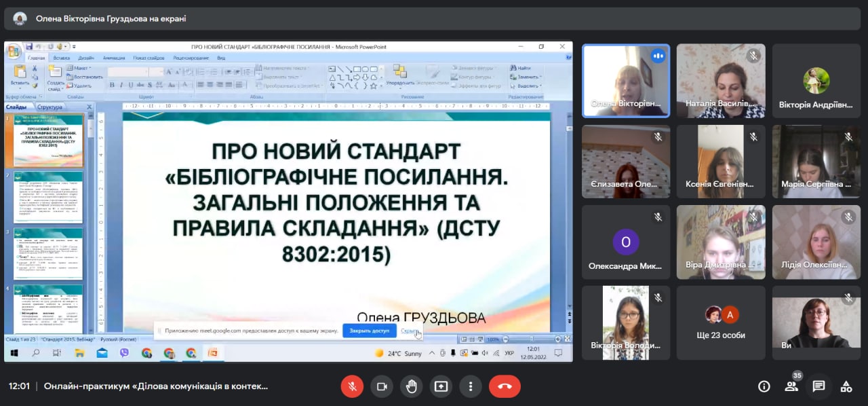This screenshot has width=868, height=406.
Task: Click Упорядочить arrange button
Action: point(400,76)
